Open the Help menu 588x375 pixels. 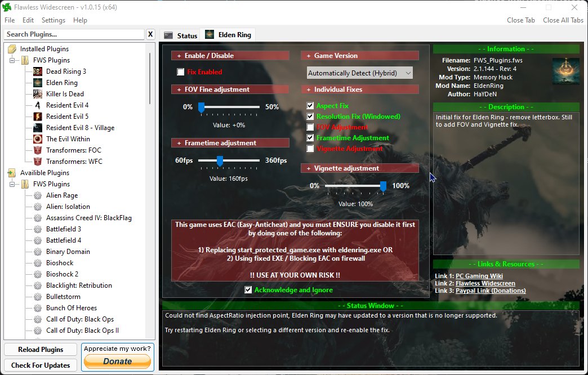[x=80, y=20]
